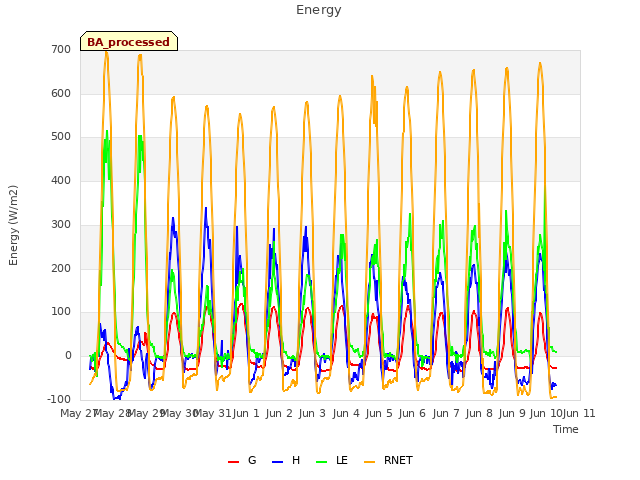Click the LE legend entry
The height and width of the screenshot is (480, 640).
click(x=332, y=460)
